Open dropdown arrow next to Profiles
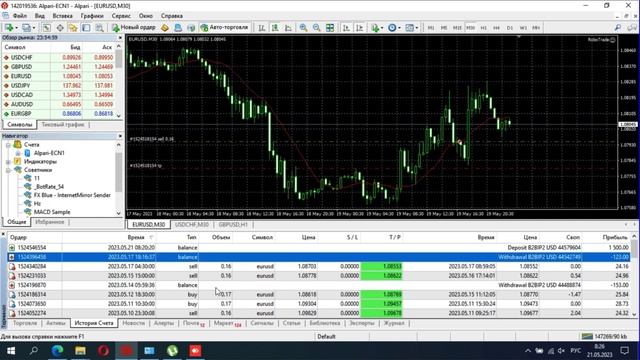Screen dimensions: 640x360 [x=34, y=28]
